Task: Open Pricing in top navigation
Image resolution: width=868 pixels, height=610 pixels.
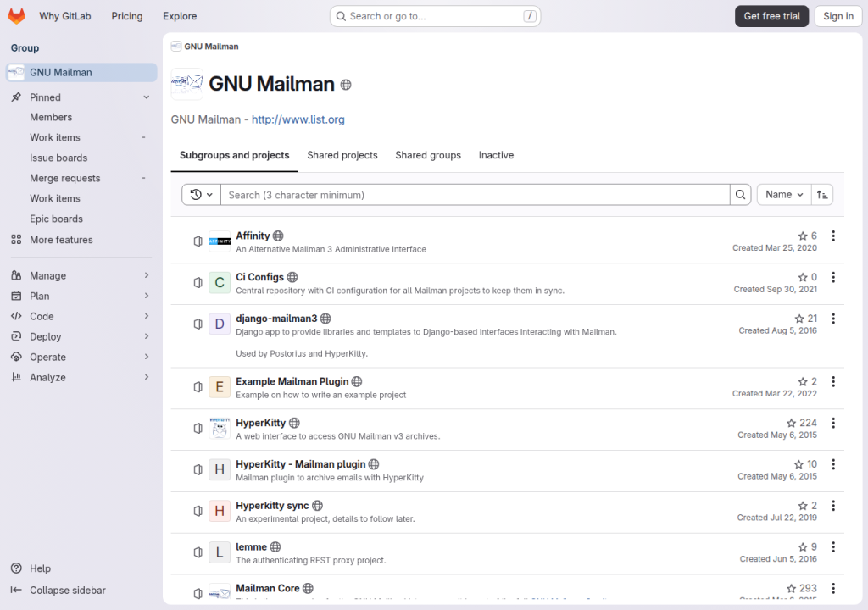Action: coord(127,16)
